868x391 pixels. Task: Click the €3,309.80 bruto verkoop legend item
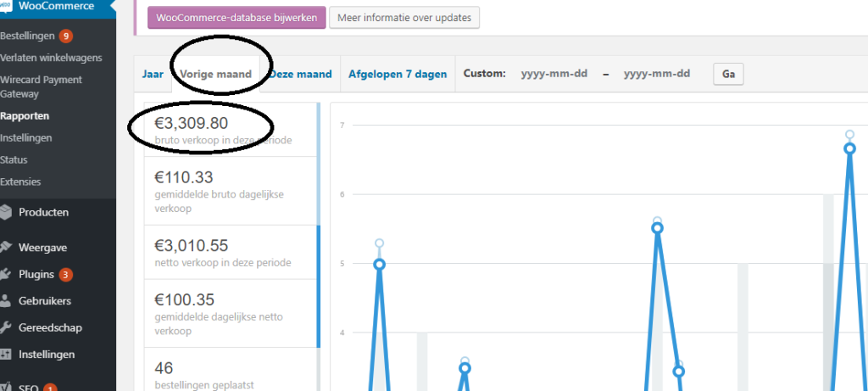[232, 130]
